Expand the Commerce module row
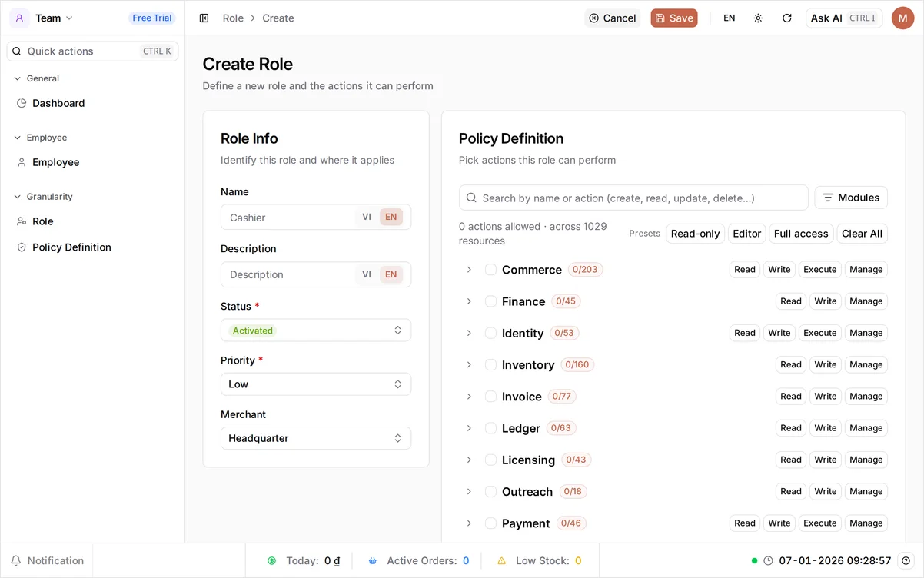The width and height of the screenshot is (924, 578). pos(469,270)
